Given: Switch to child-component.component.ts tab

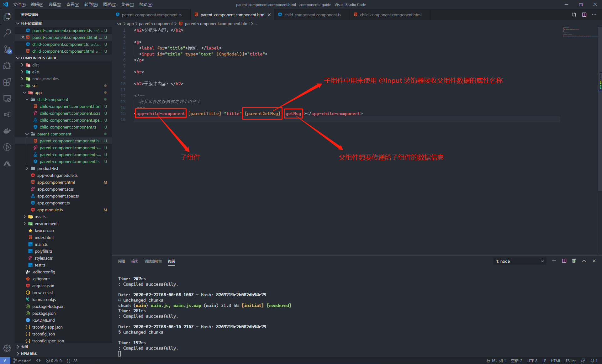Looking at the screenshot, I should (x=312, y=15).
